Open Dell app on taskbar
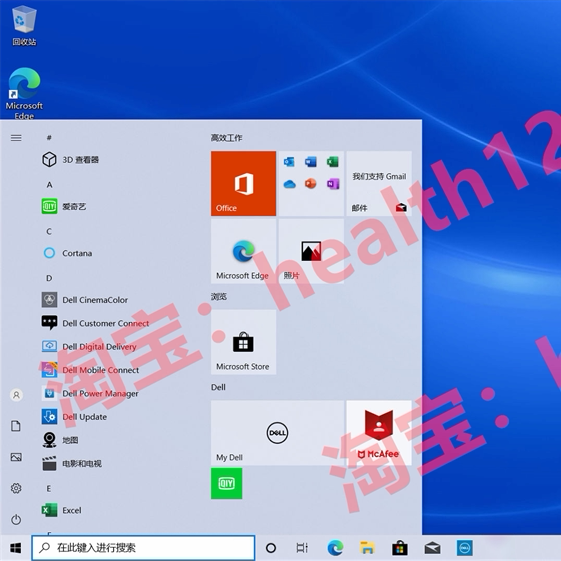Image resolution: width=561 pixels, height=561 pixels. (x=465, y=548)
